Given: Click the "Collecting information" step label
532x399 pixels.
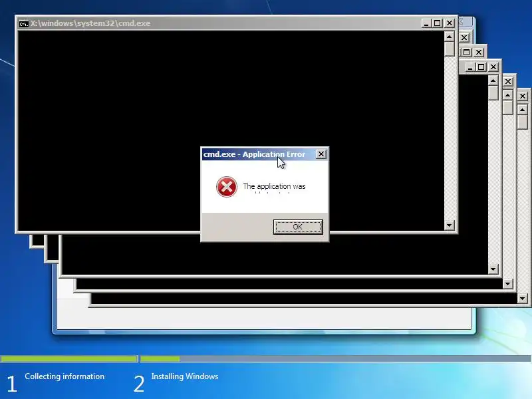Looking at the screenshot, I should (65, 376).
